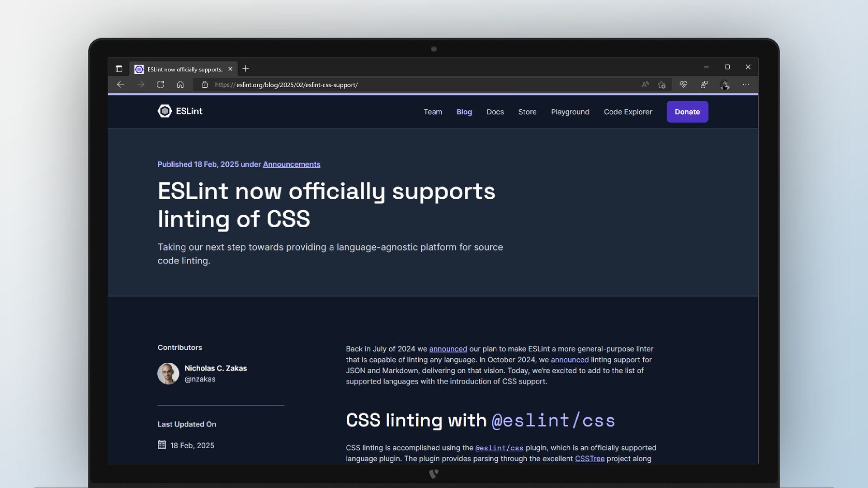
Task: Follow second 'announced' link about JSON support
Action: [570, 360]
